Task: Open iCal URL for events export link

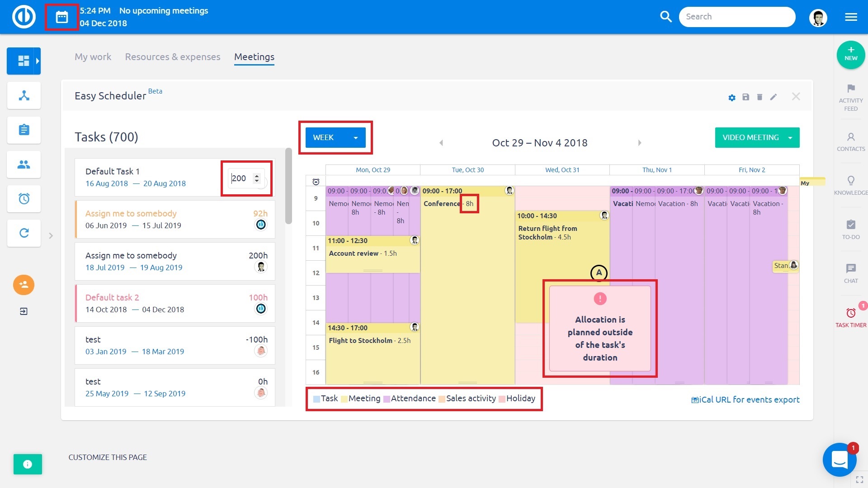Action: 745,400
